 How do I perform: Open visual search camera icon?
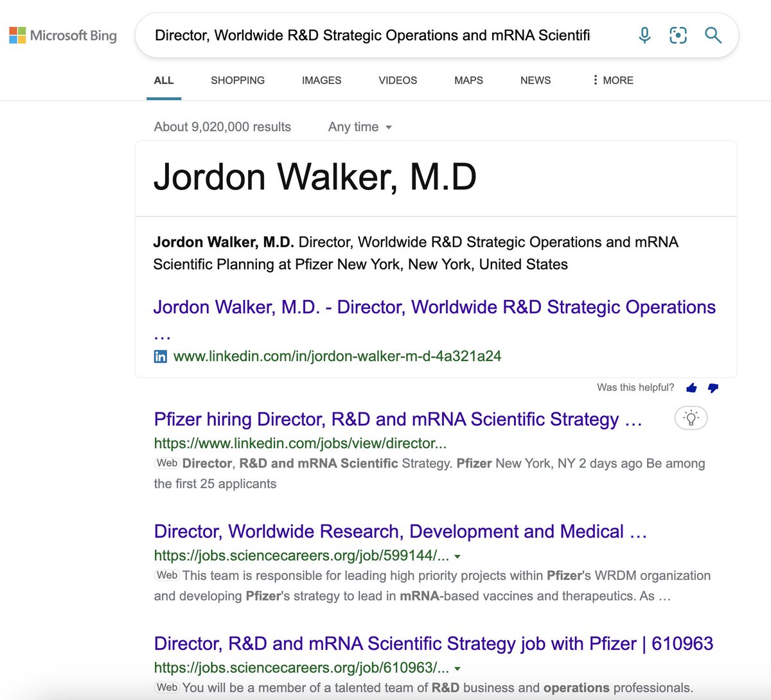pos(678,35)
